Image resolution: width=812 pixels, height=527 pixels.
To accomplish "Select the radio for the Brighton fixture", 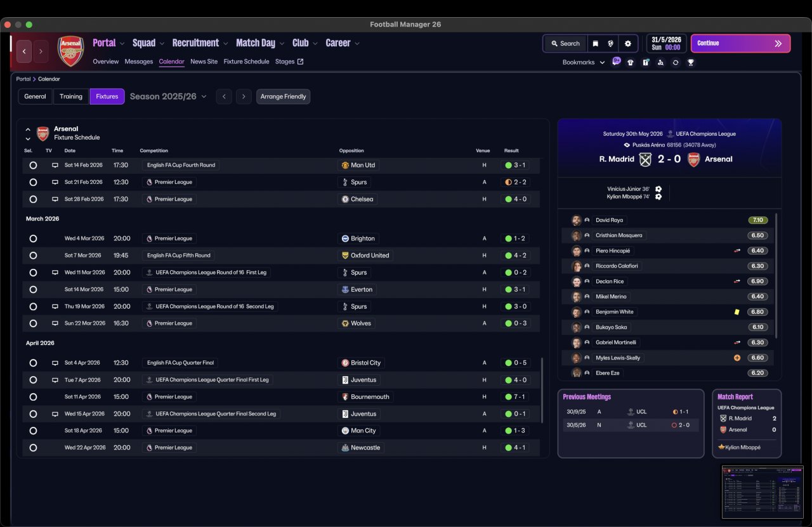I will tap(33, 238).
